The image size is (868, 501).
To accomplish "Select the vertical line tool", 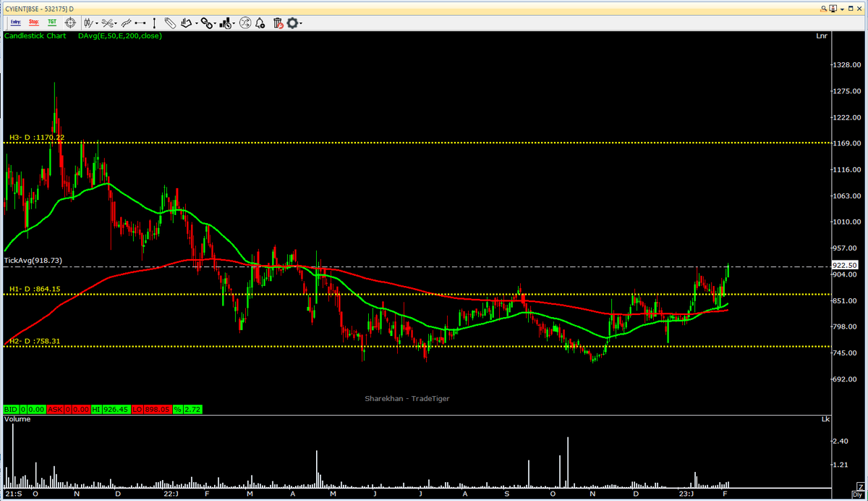I will (155, 23).
